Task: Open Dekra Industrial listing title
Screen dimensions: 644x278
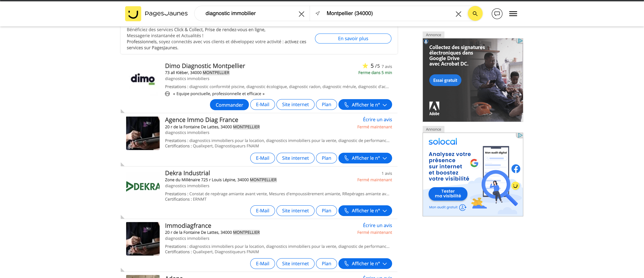Action: coord(187,173)
